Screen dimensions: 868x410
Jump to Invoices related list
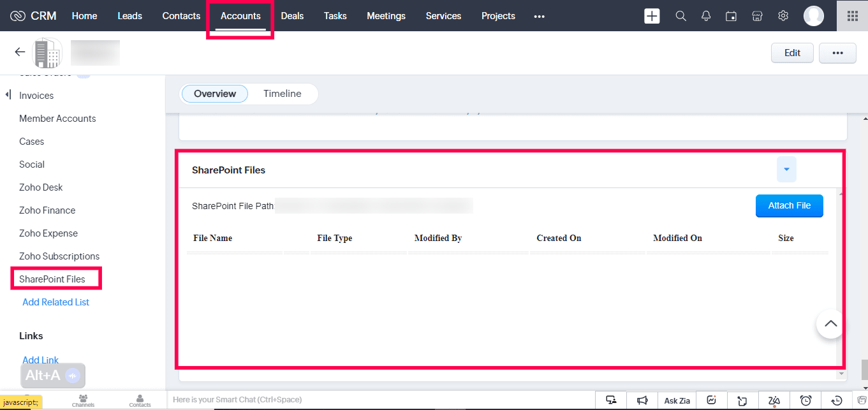click(36, 96)
